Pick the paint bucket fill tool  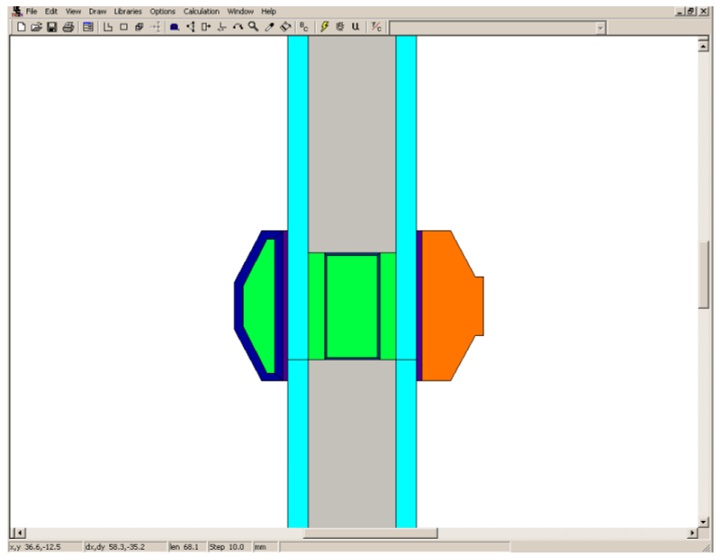[x=285, y=27]
